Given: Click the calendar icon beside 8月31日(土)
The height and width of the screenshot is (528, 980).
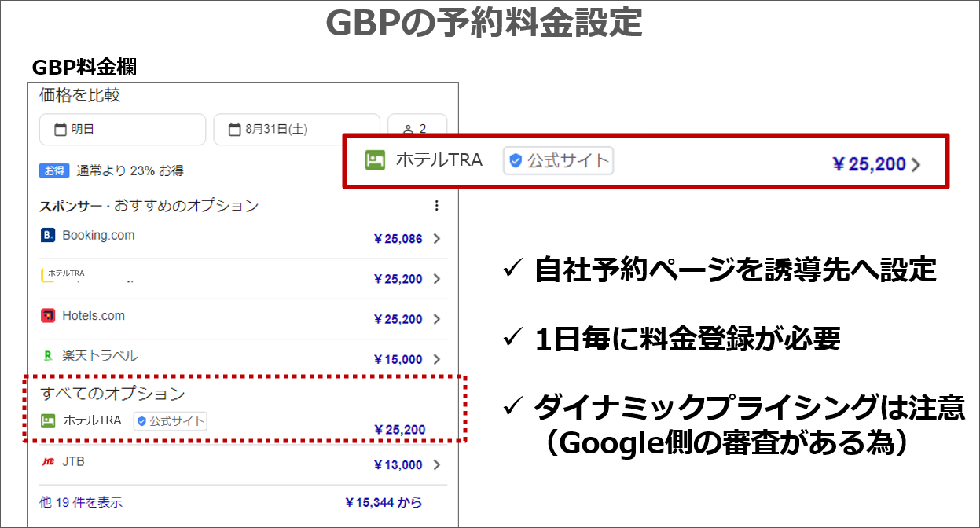Looking at the screenshot, I should (x=234, y=130).
